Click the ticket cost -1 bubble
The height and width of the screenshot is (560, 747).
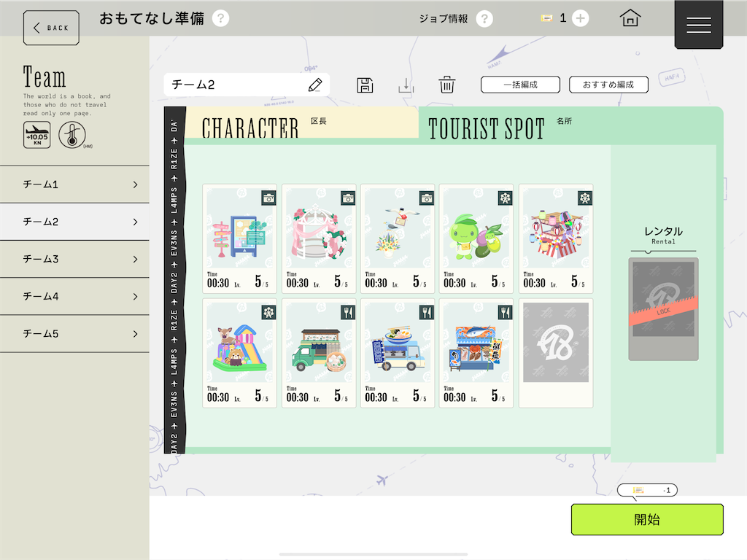[647, 490]
